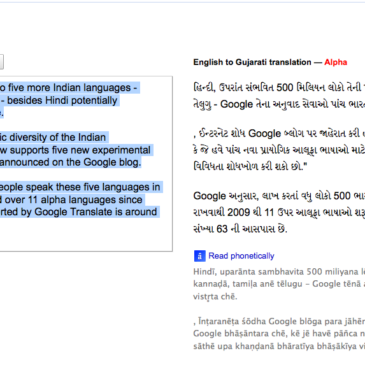The width and height of the screenshot is (365, 365).
Task: Click the phonetic text 'vistṛta chē.'
Action: (x=215, y=297)
